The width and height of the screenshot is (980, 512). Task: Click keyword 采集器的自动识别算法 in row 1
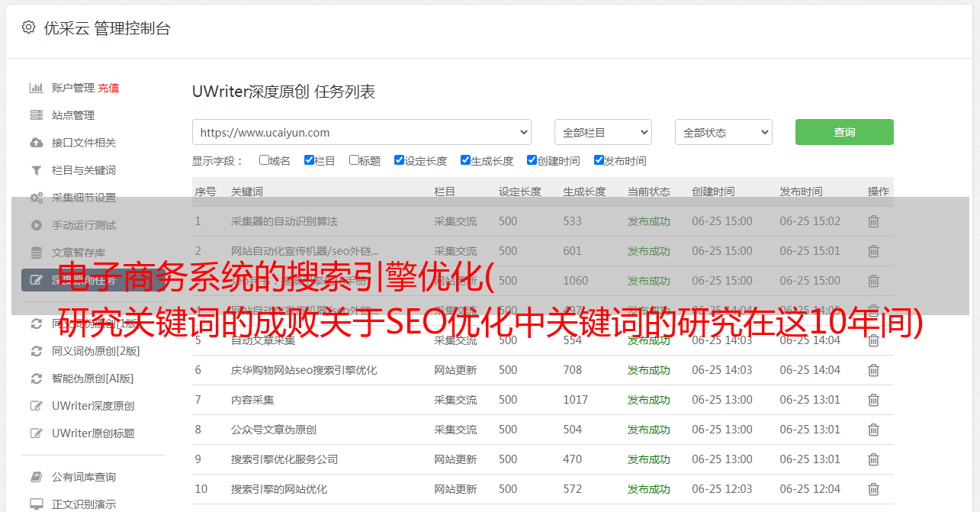284,221
